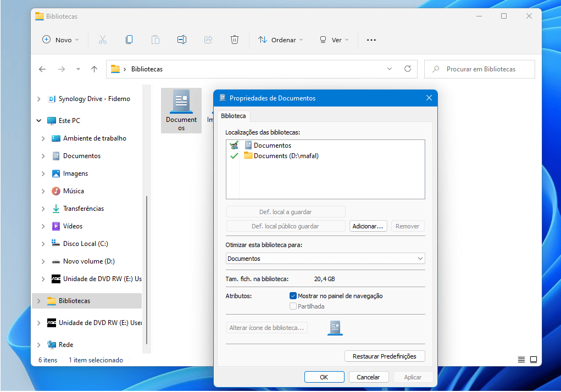Screen dimensions: 561x392
Task: Click the Delete trash can icon
Action: 235,40
